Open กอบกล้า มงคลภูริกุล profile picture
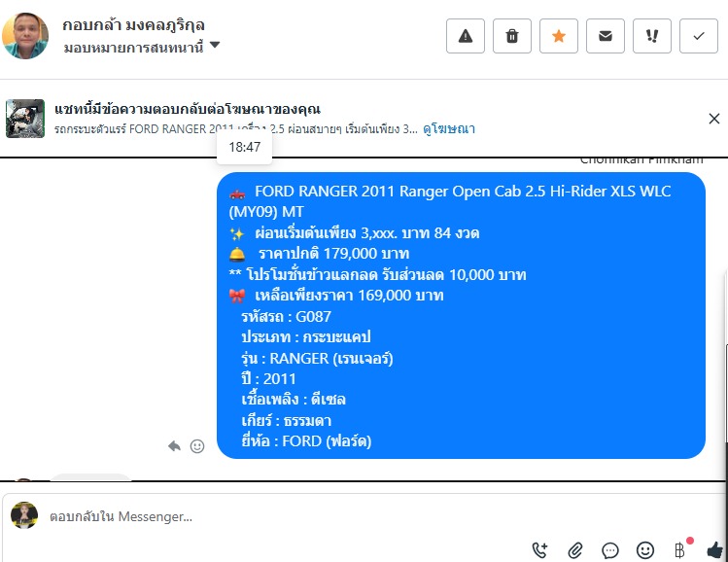Viewport: 728px width, 562px height. (25, 36)
